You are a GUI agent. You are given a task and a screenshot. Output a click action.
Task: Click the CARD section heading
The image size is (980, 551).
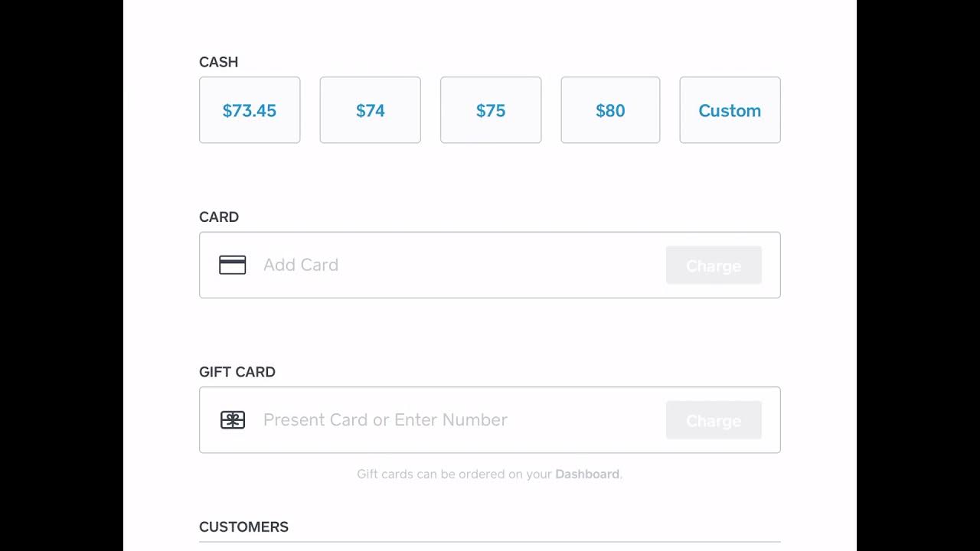point(219,217)
